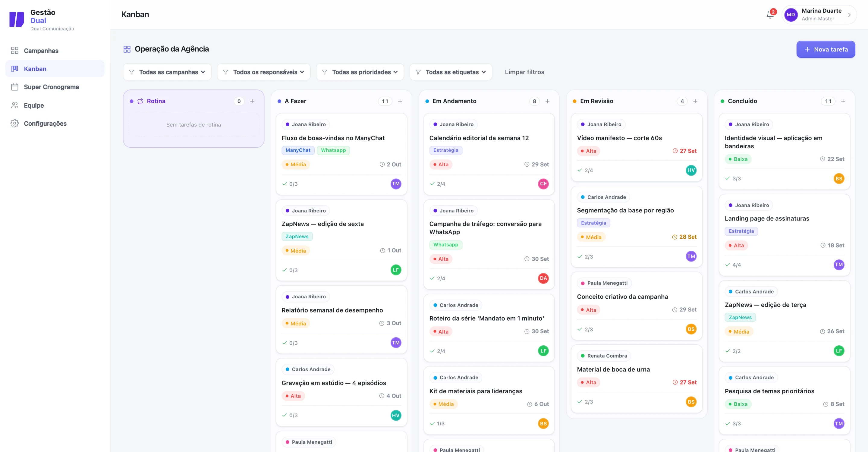Screen dimensions: 868x452
Task: Click DA avatar on Campanha de tráfego card
Action: 543,278
